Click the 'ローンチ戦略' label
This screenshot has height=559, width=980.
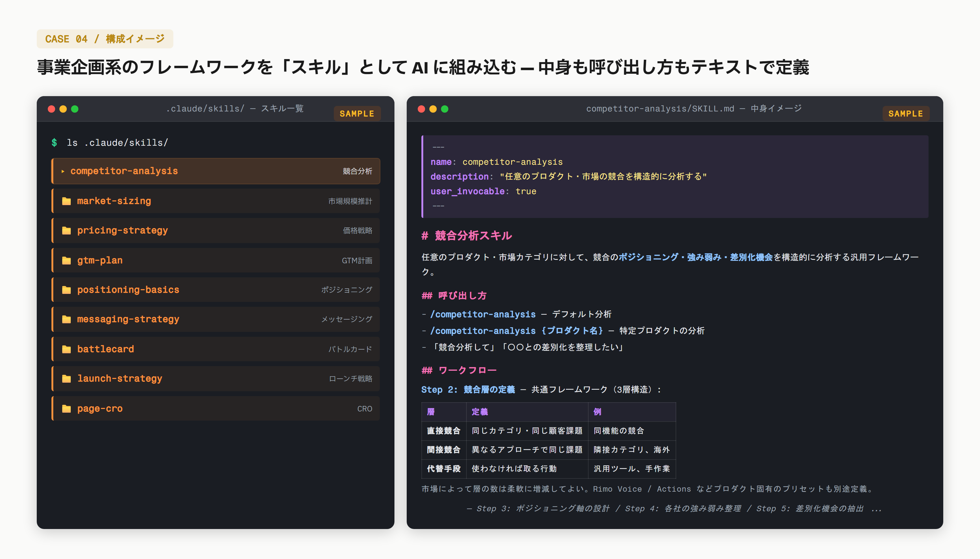(351, 379)
